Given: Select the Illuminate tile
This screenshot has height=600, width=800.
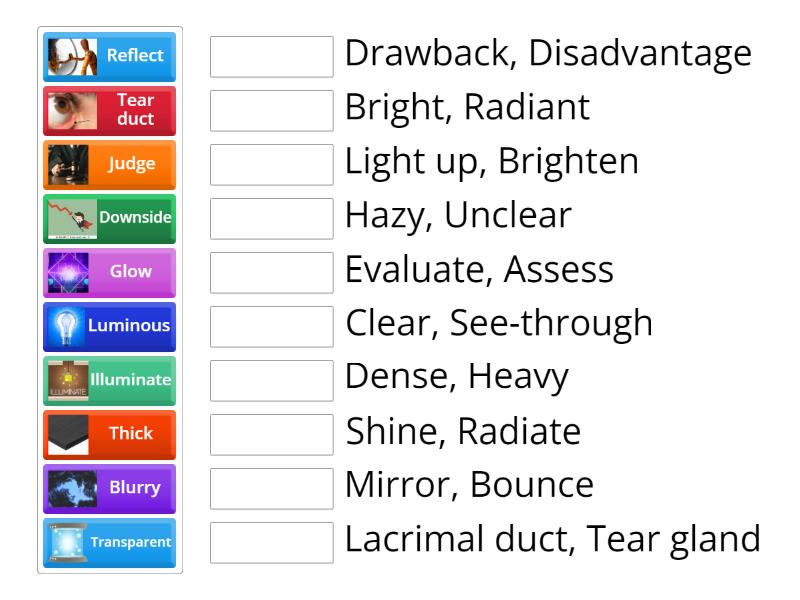Looking at the screenshot, I should coord(109,381).
